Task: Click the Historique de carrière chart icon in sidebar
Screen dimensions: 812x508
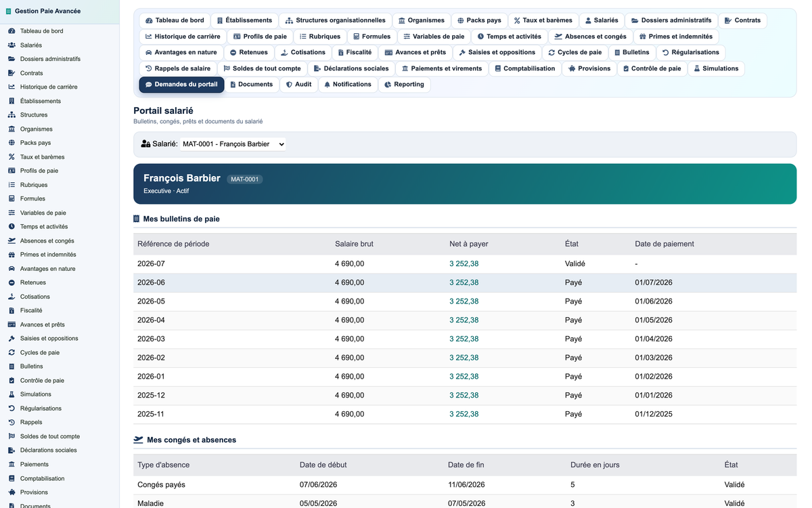Action: [12, 87]
